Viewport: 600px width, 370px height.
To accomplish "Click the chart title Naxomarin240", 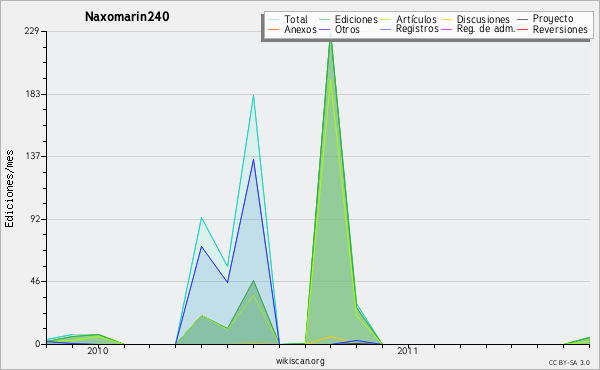I will (x=127, y=16).
